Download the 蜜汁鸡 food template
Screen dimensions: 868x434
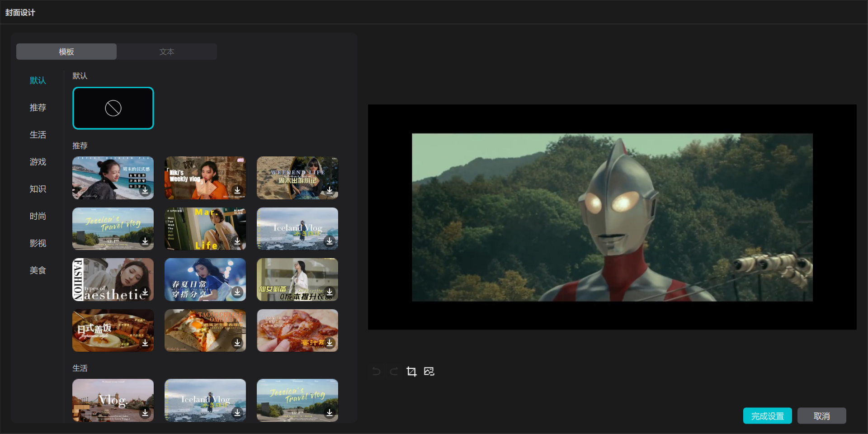click(x=330, y=343)
